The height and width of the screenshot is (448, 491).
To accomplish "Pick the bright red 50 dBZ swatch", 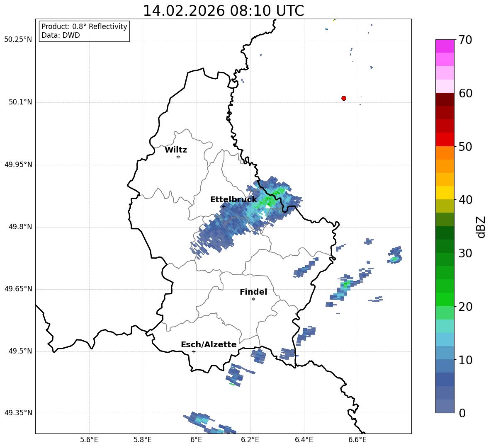I will (x=445, y=140).
